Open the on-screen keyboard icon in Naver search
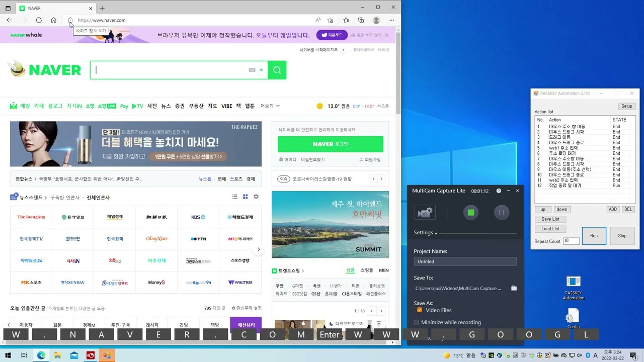The height and width of the screenshot is (362, 644). coord(252,70)
